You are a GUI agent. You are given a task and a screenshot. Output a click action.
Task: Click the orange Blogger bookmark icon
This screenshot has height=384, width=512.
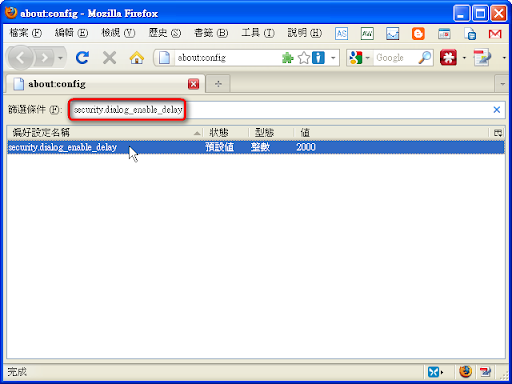pos(418,34)
